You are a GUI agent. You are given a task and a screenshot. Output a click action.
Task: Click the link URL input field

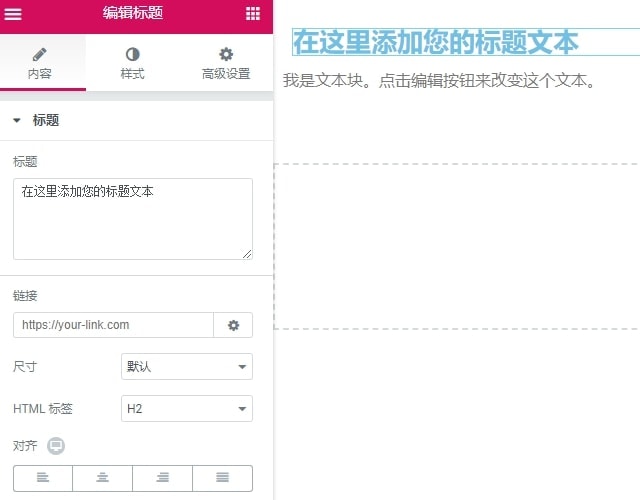pyautogui.click(x=113, y=325)
